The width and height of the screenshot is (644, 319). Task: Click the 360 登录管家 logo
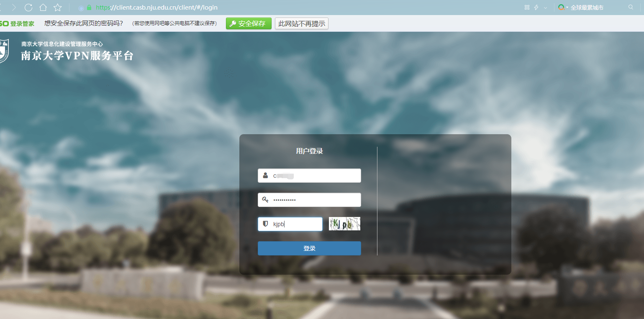(x=17, y=24)
